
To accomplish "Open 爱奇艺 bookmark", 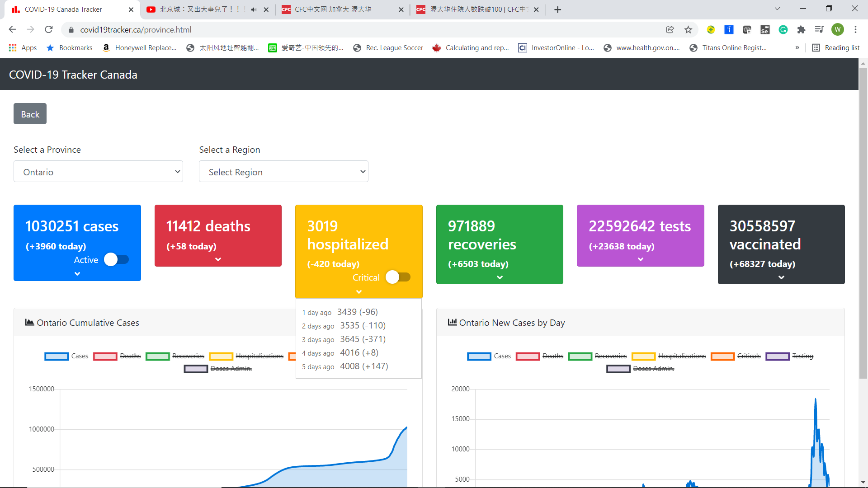I will 306,48.
